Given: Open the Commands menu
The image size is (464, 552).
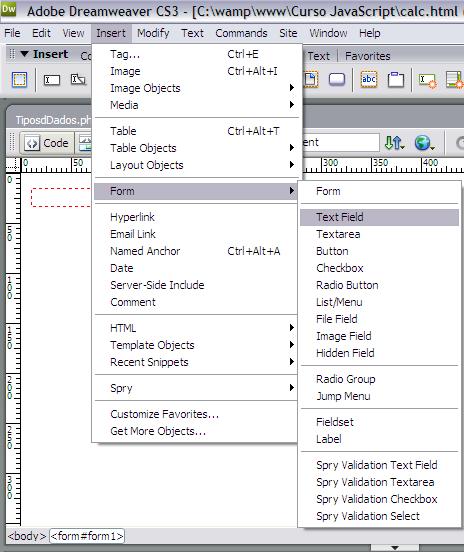Looking at the screenshot, I should click(x=241, y=33).
